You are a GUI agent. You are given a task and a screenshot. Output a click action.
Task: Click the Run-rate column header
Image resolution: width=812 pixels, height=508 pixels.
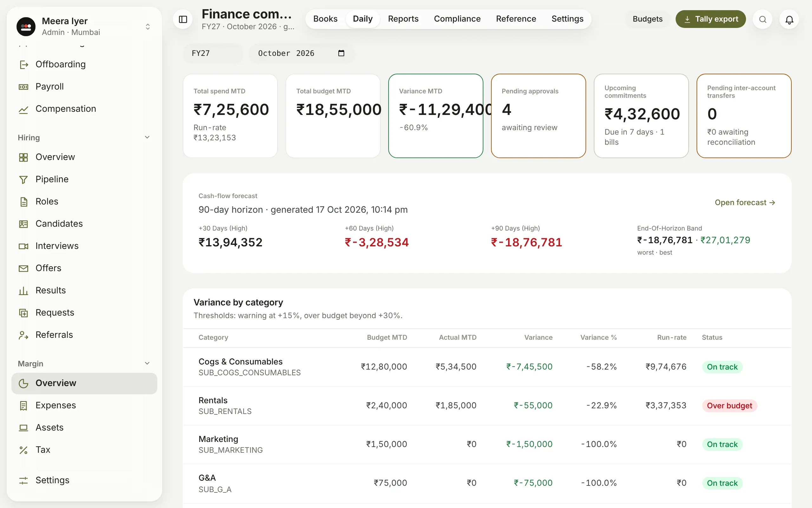coord(672,337)
